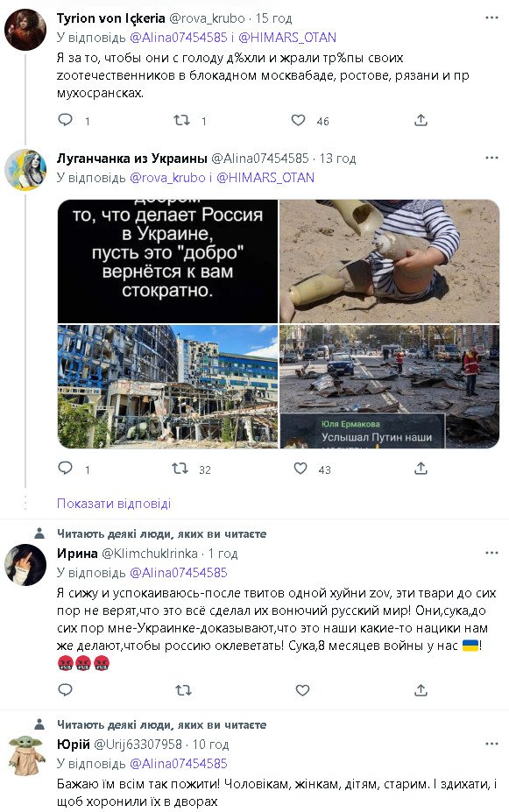The height and width of the screenshot is (812, 509).
Task: Like the tweet with 43 likes
Action: [x=300, y=470]
